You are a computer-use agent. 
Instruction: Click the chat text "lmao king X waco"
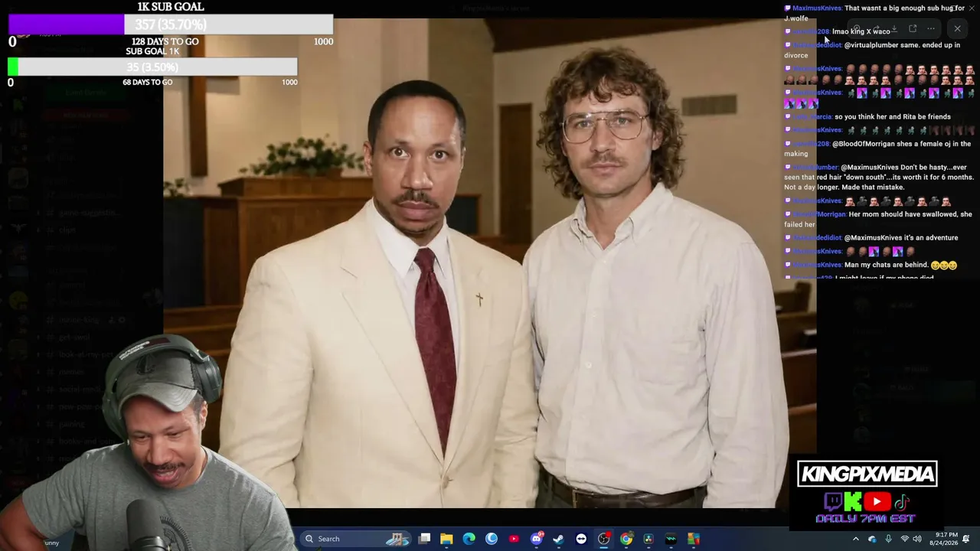(861, 31)
